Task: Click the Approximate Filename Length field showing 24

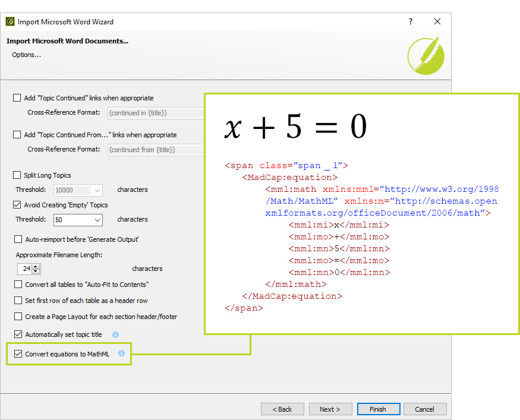Action: pyautogui.click(x=25, y=269)
